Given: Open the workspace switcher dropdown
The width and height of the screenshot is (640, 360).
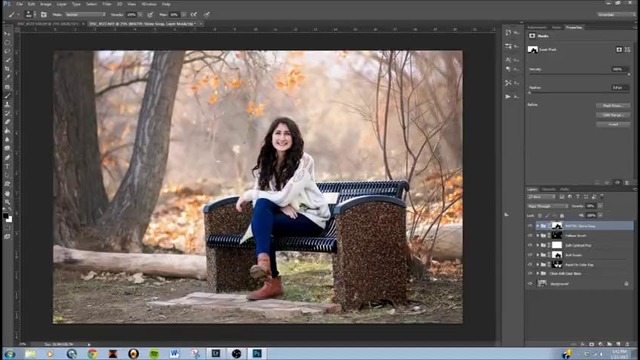Looking at the screenshot, I should tap(616, 15).
